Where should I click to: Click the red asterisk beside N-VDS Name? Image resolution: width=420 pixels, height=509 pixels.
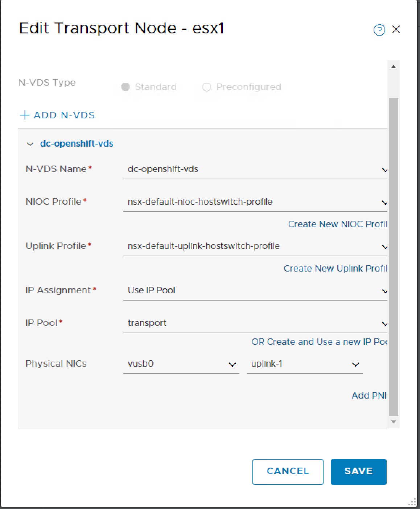coord(90,167)
